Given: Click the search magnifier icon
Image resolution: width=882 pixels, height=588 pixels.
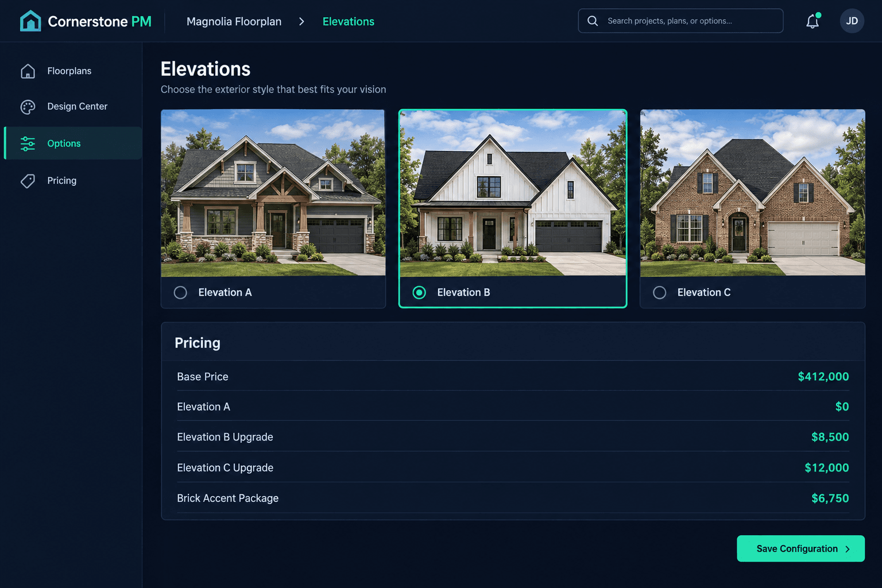Looking at the screenshot, I should (593, 21).
